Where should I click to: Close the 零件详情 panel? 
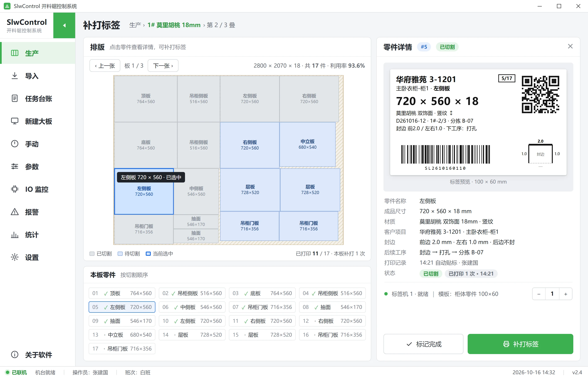570,46
